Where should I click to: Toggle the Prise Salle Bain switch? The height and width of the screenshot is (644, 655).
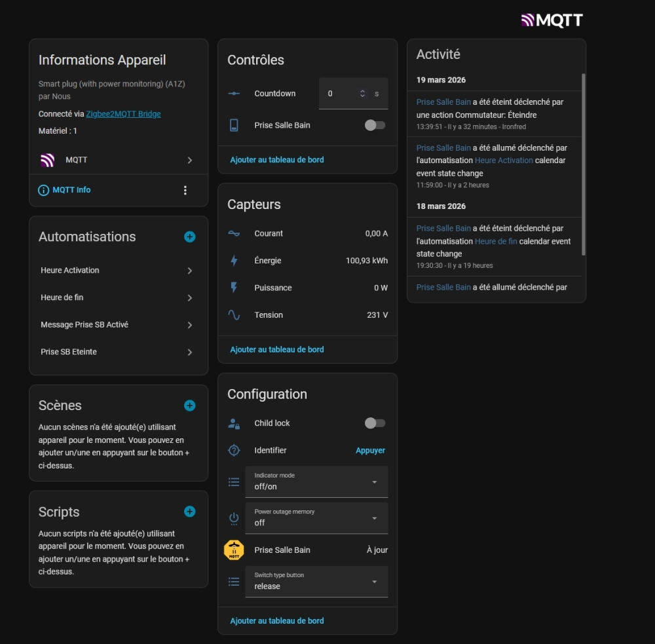[375, 125]
